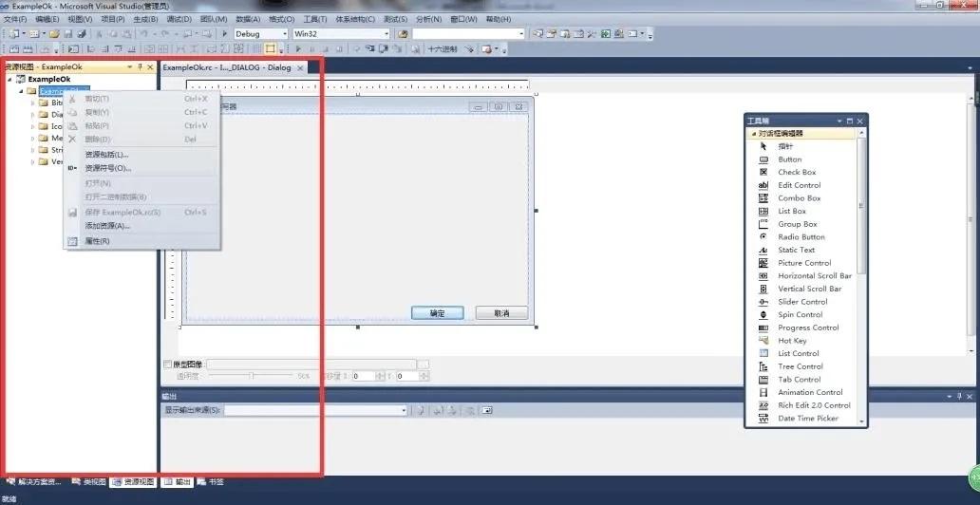The image size is (980, 505).
Task: Open the 生成(B) menu
Action: (x=145, y=19)
